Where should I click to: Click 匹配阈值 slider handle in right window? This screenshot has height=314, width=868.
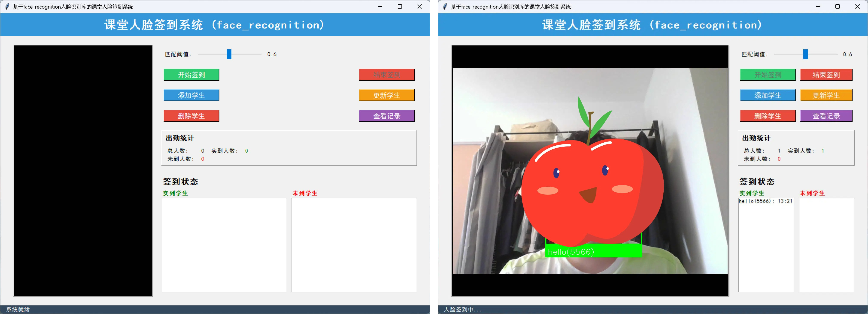click(x=805, y=54)
